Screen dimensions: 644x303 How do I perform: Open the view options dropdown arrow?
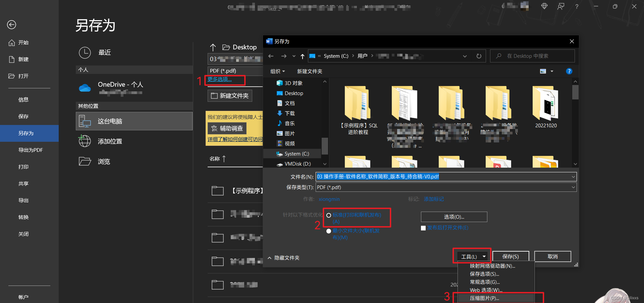coord(552,71)
